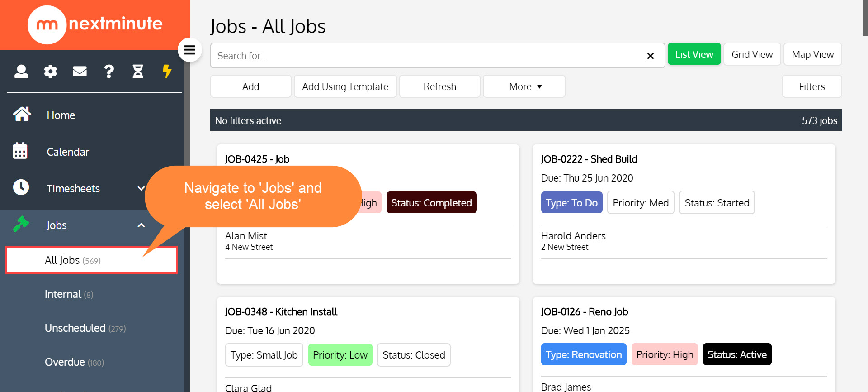This screenshot has width=868, height=392.
Task: Click Due: Tue 16 Jun 2020
Action: [x=270, y=331]
